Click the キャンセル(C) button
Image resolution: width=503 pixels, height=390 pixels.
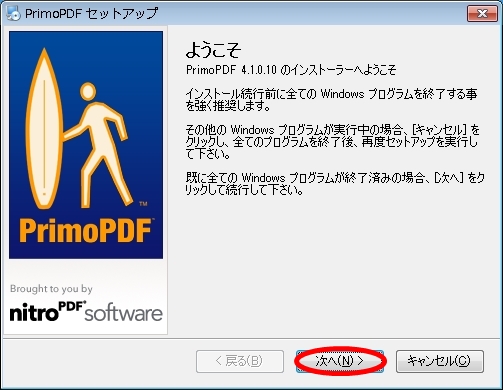440,361
